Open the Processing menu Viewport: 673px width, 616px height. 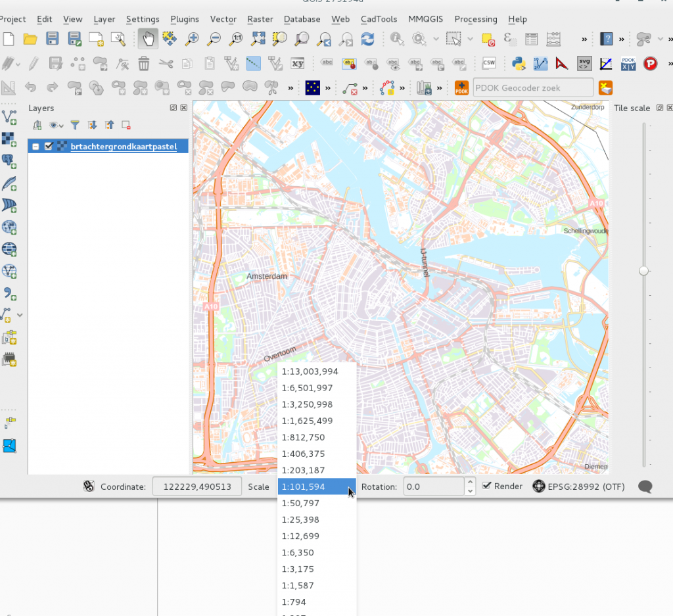tap(476, 19)
